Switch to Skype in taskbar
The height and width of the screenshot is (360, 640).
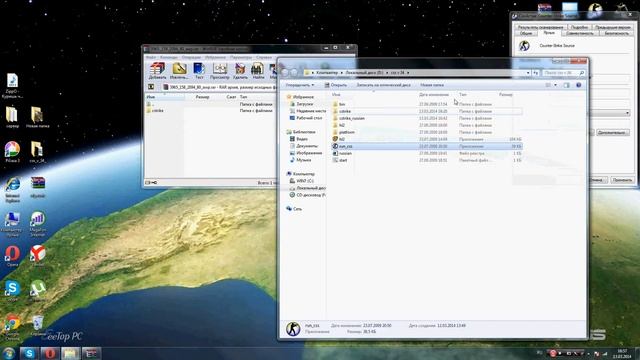(29, 353)
